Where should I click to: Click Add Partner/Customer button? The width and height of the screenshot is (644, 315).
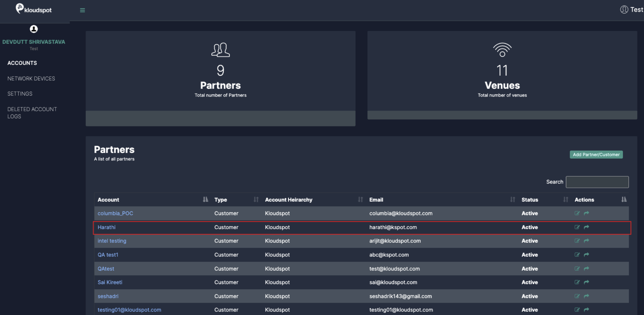(x=596, y=155)
